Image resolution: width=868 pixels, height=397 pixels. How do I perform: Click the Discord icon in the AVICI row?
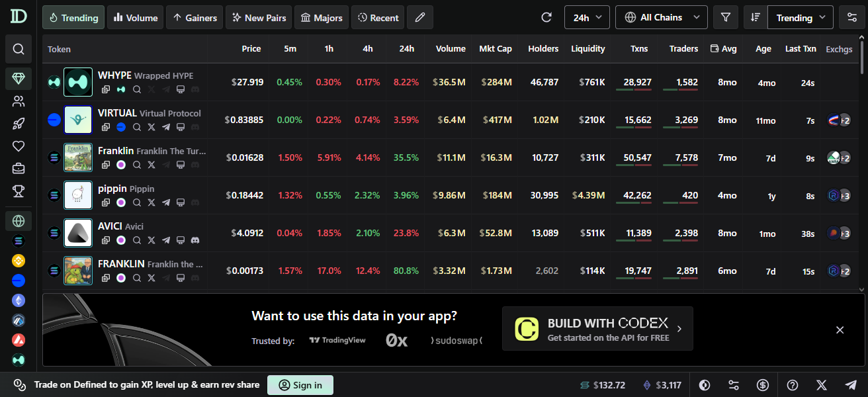(x=195, y=240)
